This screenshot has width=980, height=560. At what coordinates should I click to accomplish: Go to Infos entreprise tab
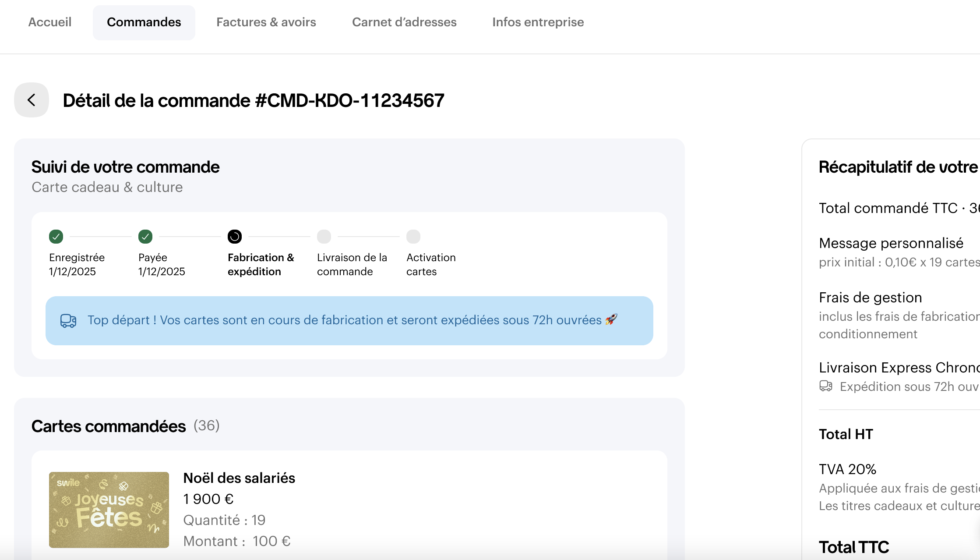pyautogui.click(x=538, y=22)
